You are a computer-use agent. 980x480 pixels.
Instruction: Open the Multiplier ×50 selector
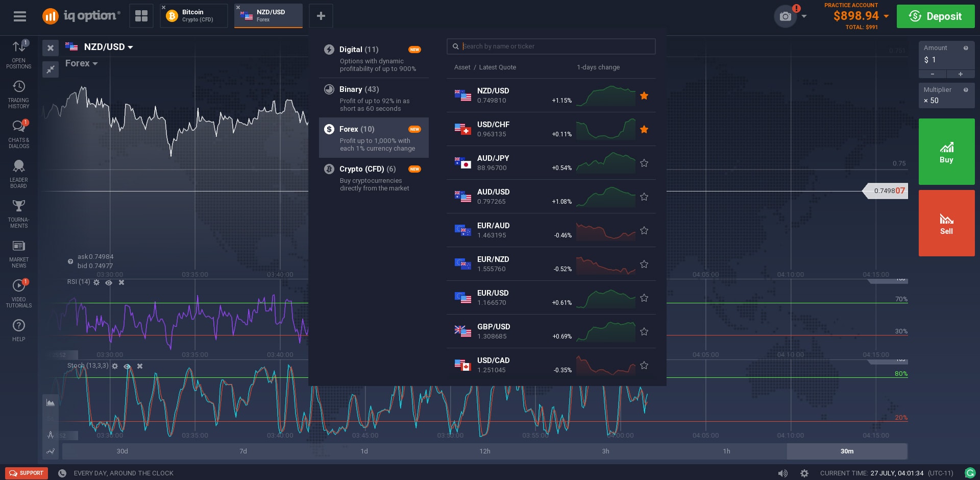[x=946, y=95]
